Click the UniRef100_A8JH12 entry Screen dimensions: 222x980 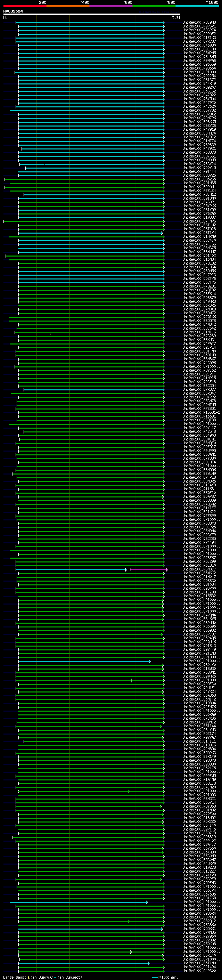199,194
